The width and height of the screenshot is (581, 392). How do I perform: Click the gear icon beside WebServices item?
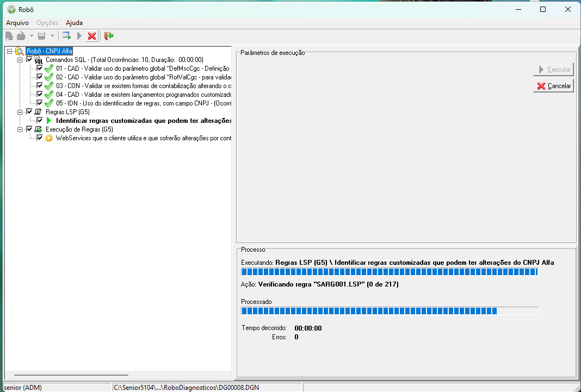tap(49, 138)
